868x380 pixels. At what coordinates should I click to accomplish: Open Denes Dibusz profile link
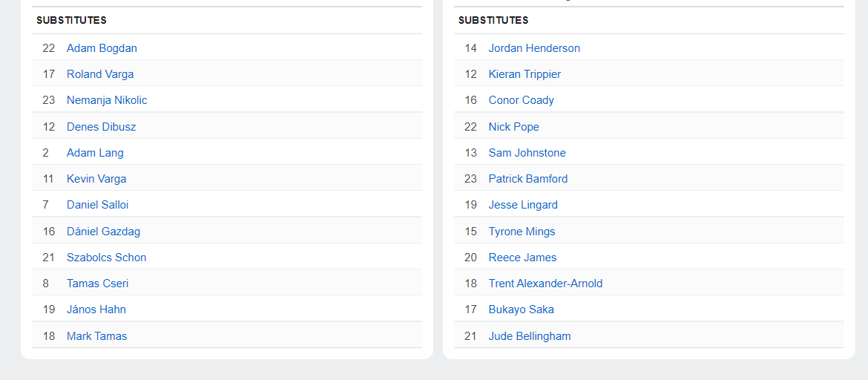(101, 127)
